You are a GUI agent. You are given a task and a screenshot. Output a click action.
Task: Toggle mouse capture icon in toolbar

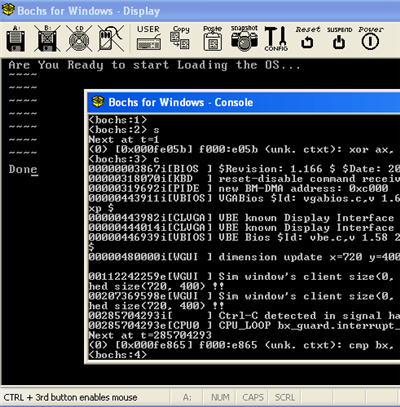point(111,38)
